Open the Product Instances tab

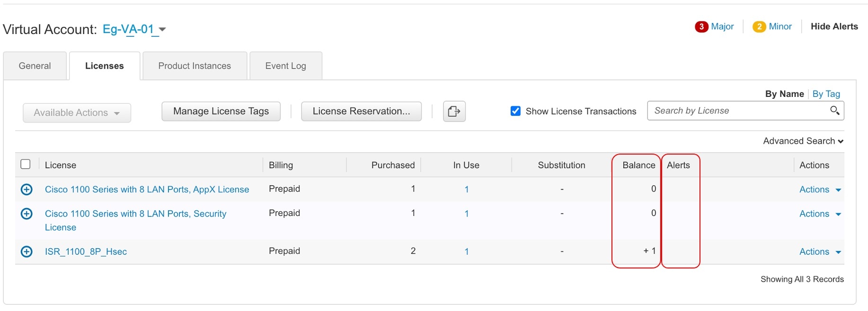coord(195,66)
